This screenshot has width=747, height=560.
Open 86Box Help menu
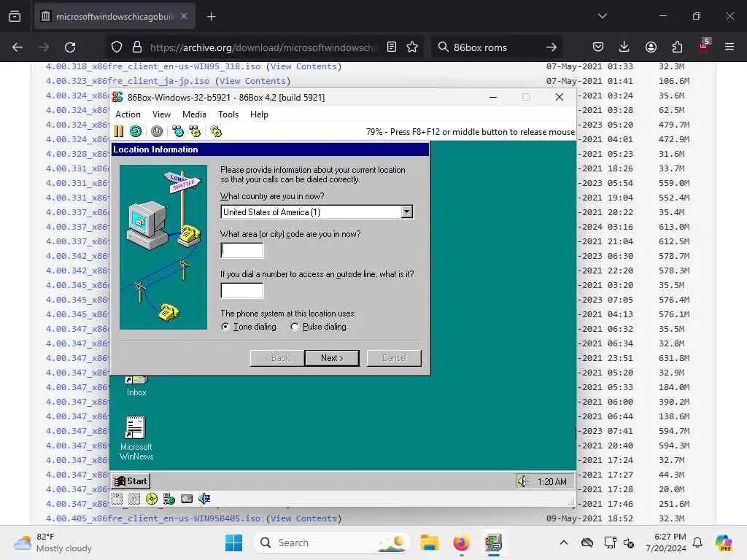point(259,114)
